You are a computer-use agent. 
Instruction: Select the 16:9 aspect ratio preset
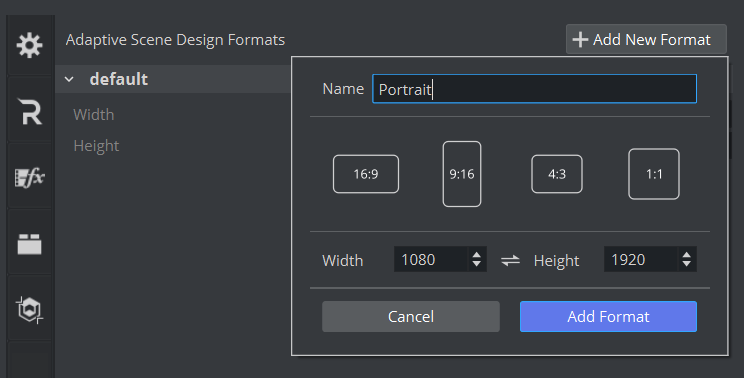coord(366,174)
